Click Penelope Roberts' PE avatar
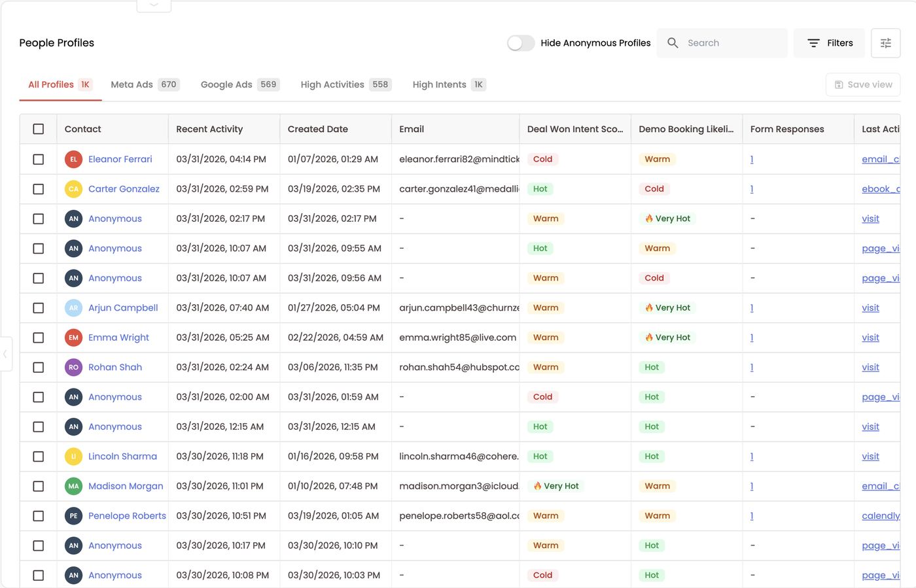Image resolution: width=916 pixels, height=588 pixels. click(73, 516)
